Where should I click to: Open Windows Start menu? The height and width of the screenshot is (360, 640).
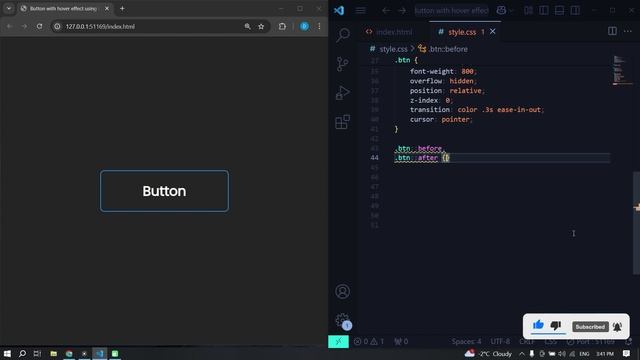point(7,353)
